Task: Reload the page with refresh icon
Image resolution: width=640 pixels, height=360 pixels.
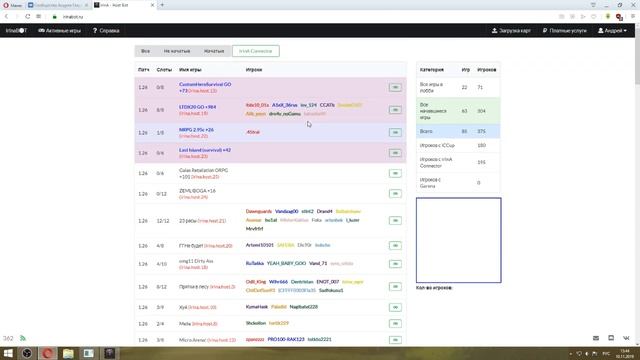Action: point(27,17)
